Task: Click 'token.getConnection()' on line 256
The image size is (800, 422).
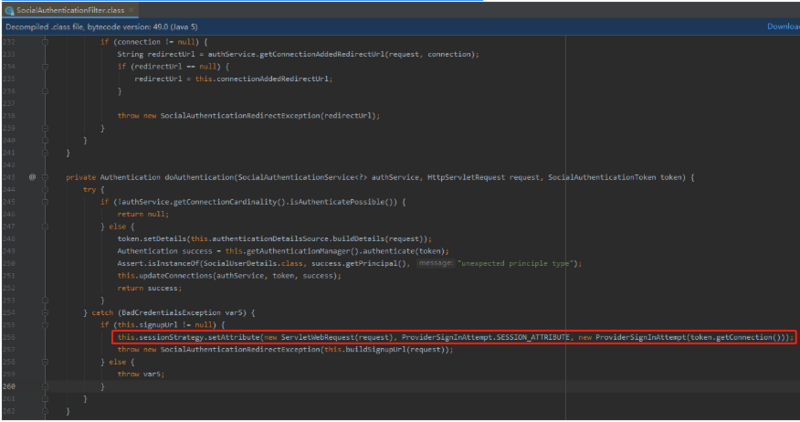Action: tap(735, 337)
